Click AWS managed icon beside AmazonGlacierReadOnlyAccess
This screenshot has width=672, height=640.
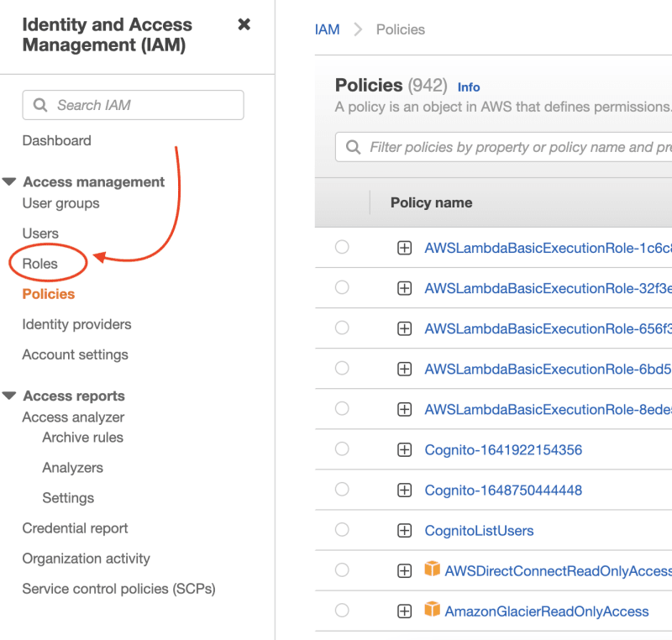432,609
